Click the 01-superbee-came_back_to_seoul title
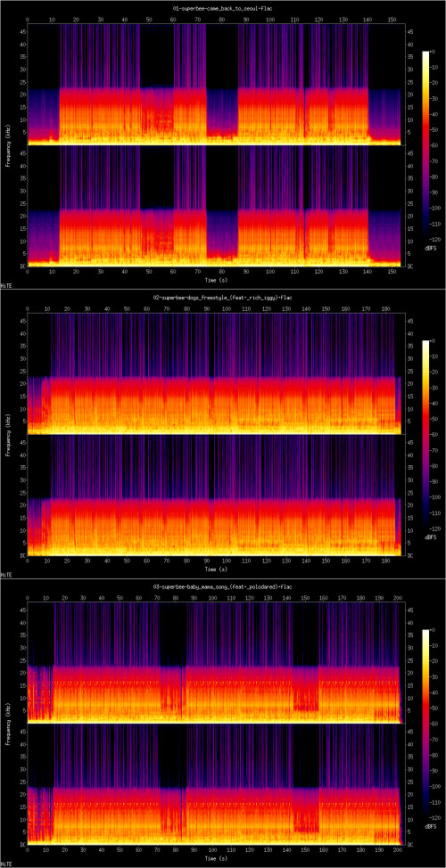This screenshot has width=446, height=868. [x=223, y=8]
